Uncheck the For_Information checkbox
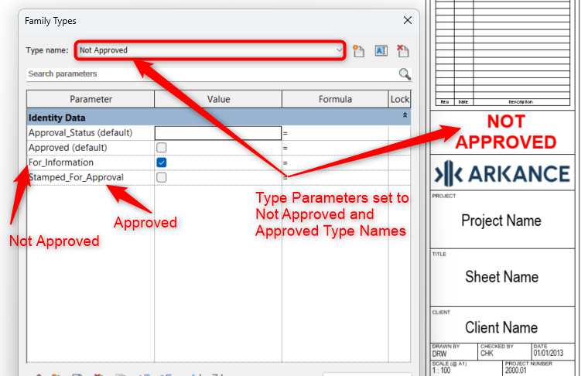 pyautogui.click(x=162, y=162)
